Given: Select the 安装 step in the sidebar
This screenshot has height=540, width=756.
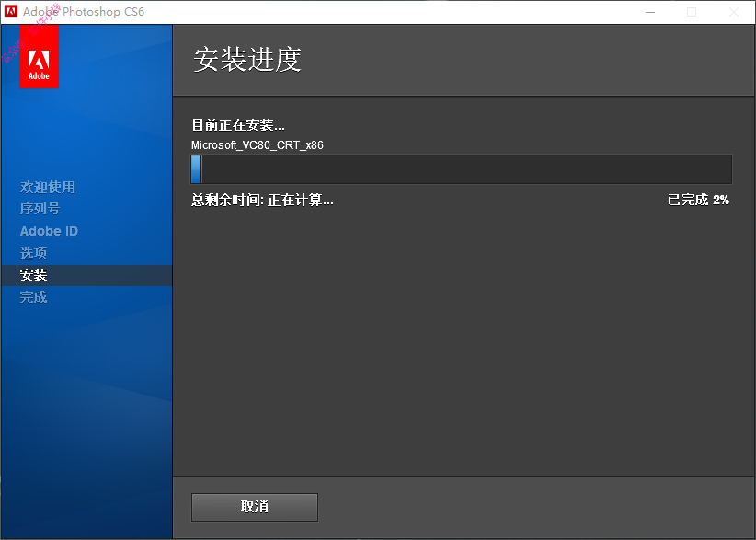Looking at the screenshot, I should [86, 275].
